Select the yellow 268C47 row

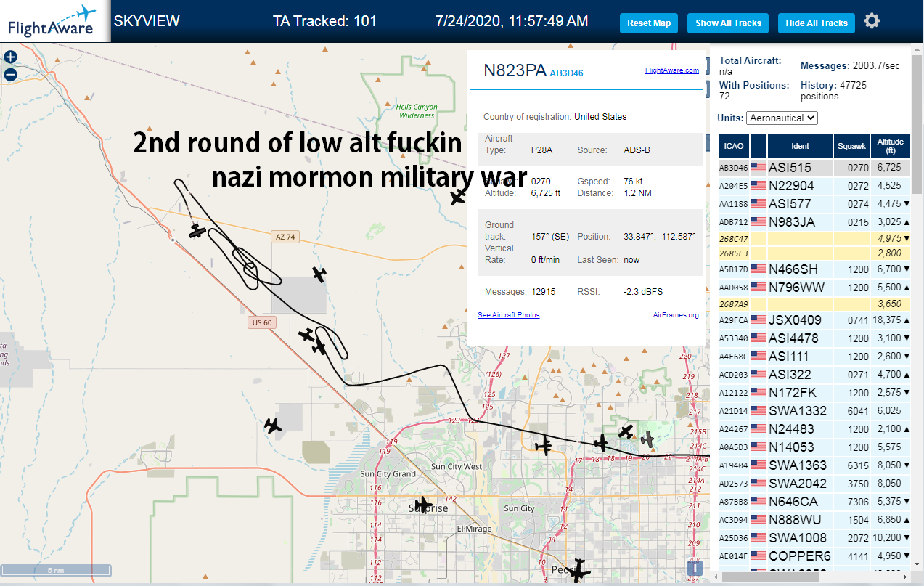click(814, 238)
